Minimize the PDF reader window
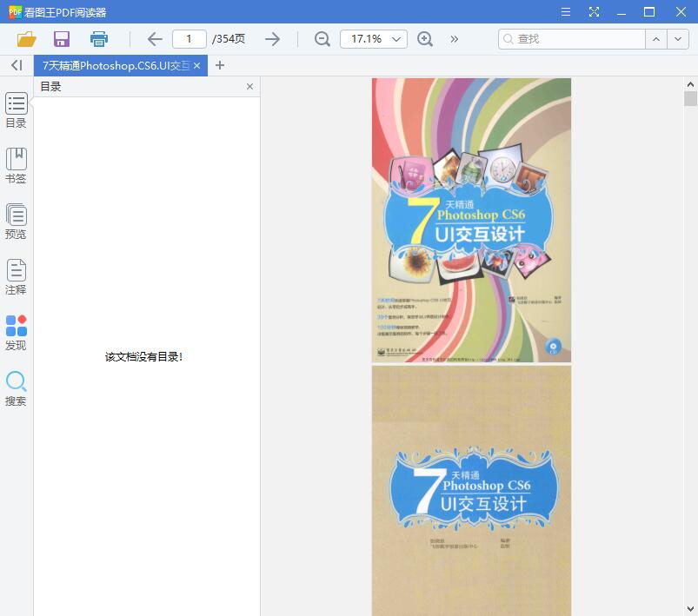This screenshot has width=698, height=616. 622,12
